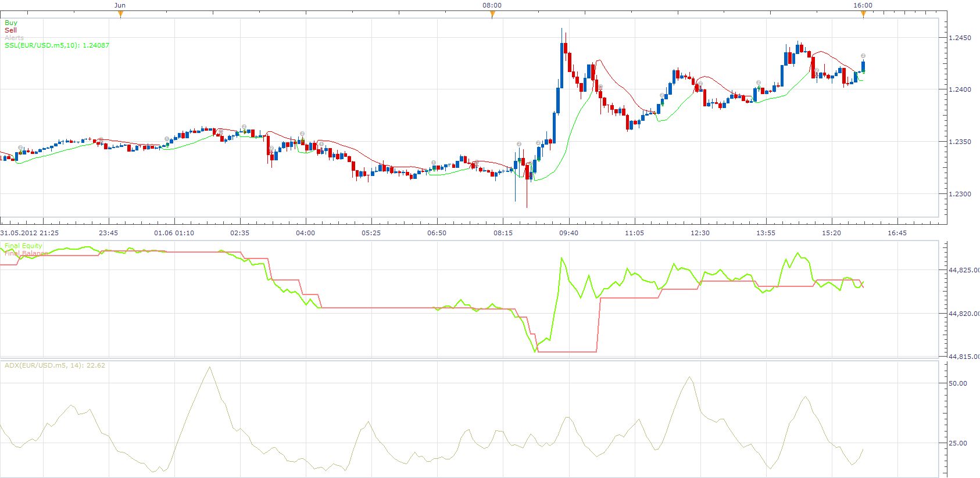Click the 1.2400 price axis label
This screenshot has width=980, height=478.
[960, 89]
